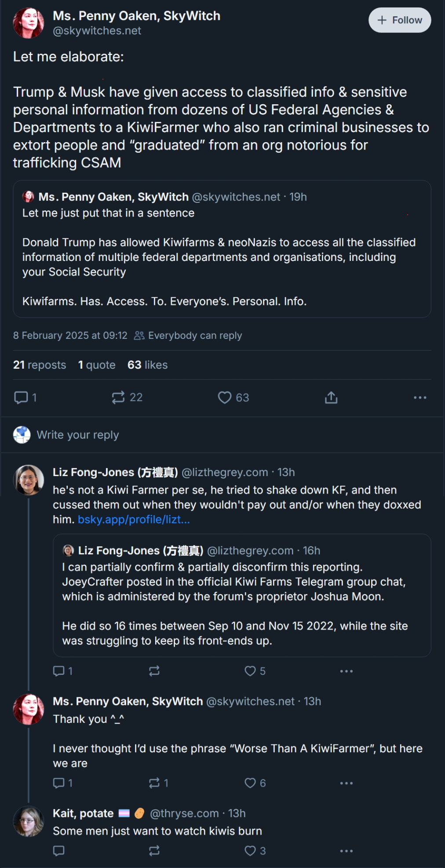Like the "Thank you ^_^" reply
This screenshot has width=445, height=868.
250,783
